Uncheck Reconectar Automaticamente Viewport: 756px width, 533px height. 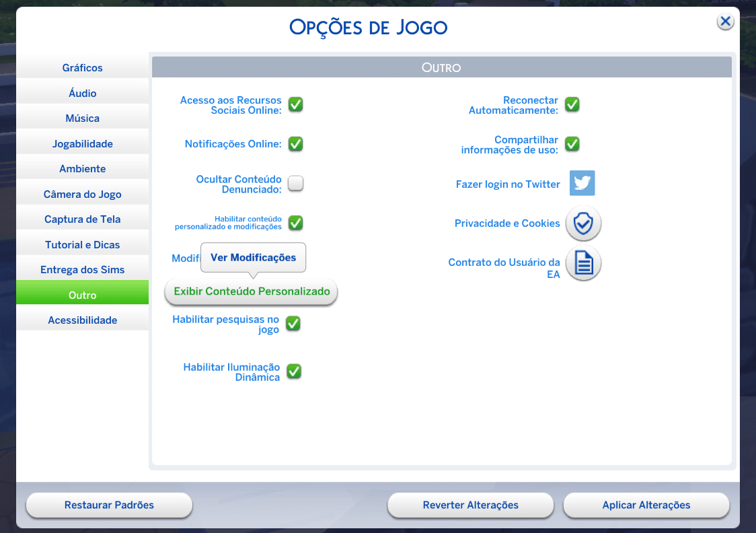[572, 105]
